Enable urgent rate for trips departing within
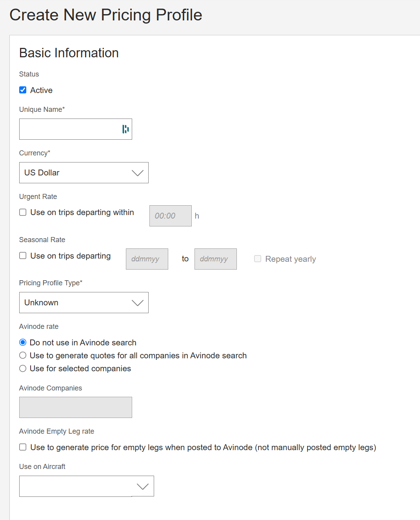Screen dimensions: 420x520 tap(22, 212)
